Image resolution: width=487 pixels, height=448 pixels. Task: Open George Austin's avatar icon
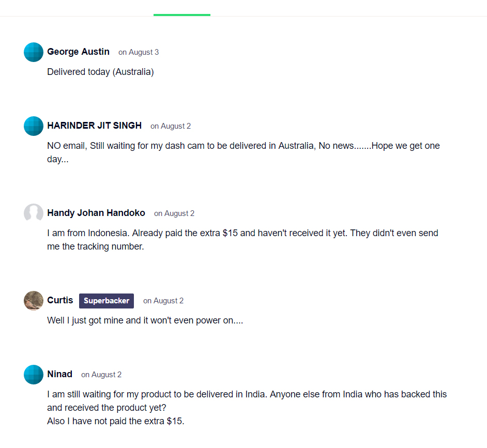coord(34,52)
